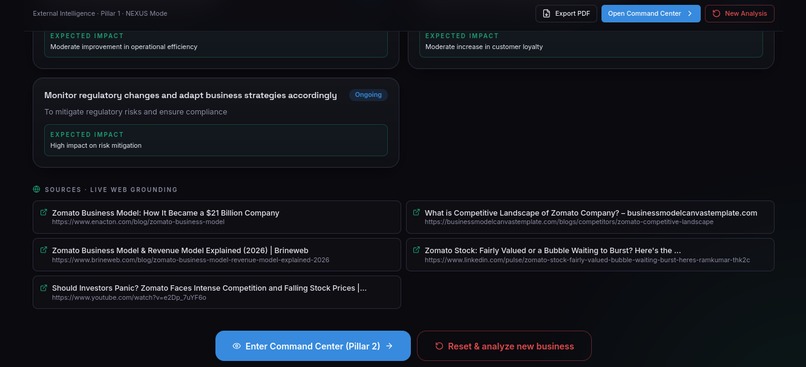This screenshot has width=806, height=367.
Task: Click the 'SOURCES · LIVE WEB GROUNDING' heading
Action: tap(111, 190)
